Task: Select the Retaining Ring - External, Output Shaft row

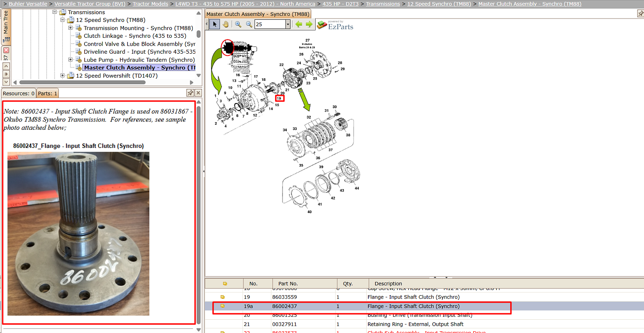Action: (425, 324)
